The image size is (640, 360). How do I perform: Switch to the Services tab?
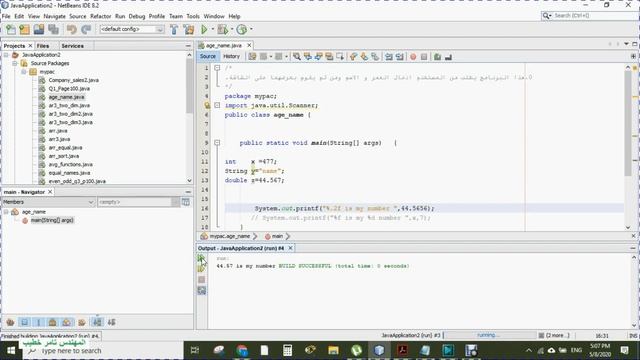[72, 46]
